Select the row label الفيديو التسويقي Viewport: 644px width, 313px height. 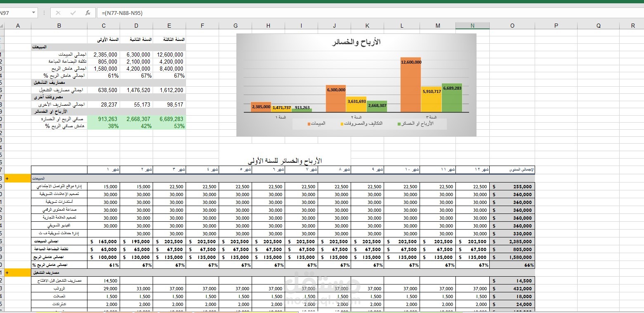(x=59, y=225)
